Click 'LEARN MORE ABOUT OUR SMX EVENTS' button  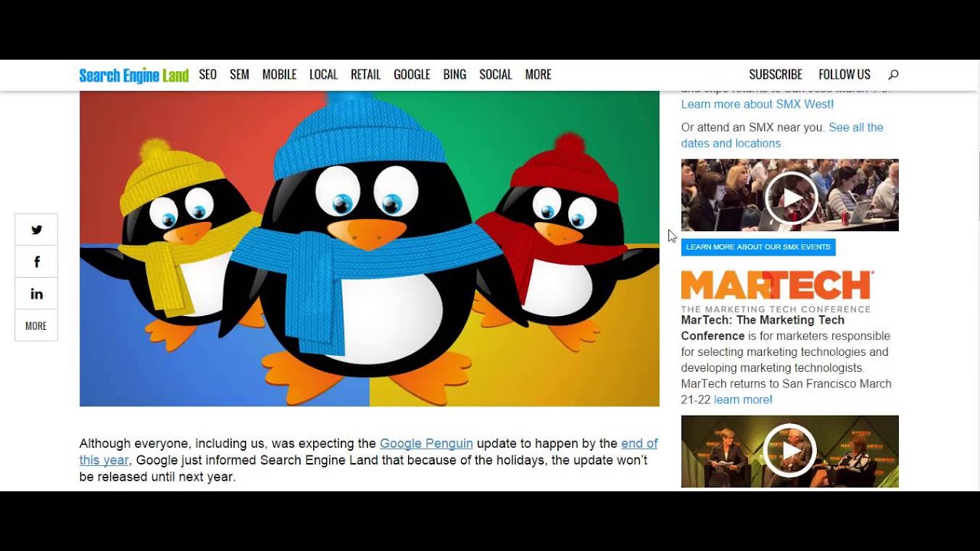click(758, 247)
